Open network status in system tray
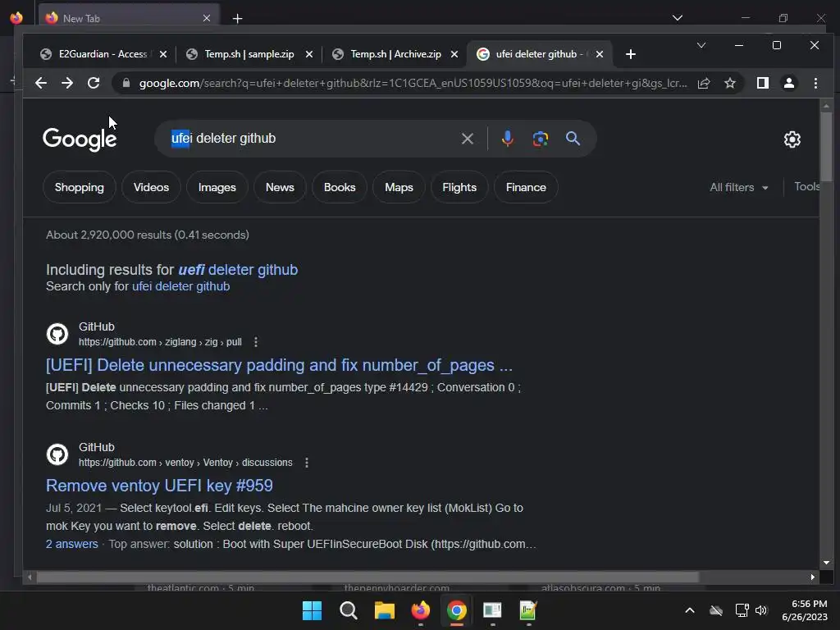The height and width of the screenshot is (630, 840). point(742,610)
